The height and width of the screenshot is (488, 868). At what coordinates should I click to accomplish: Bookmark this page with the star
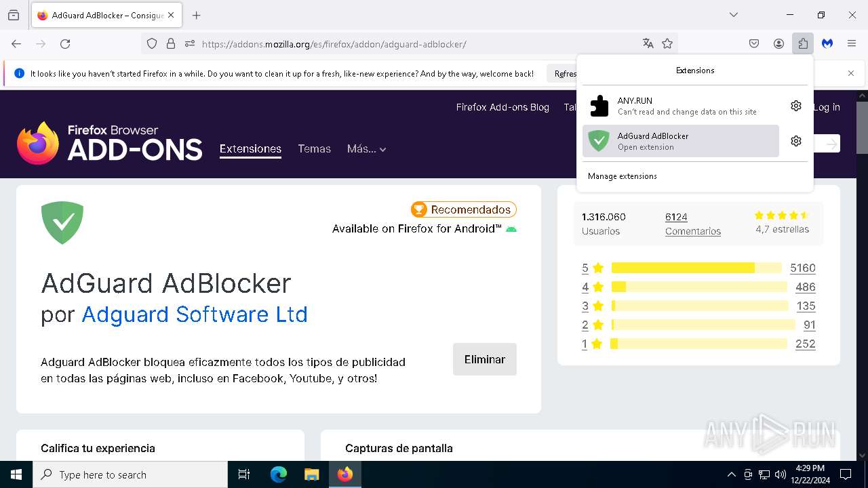tap(667, 43)
